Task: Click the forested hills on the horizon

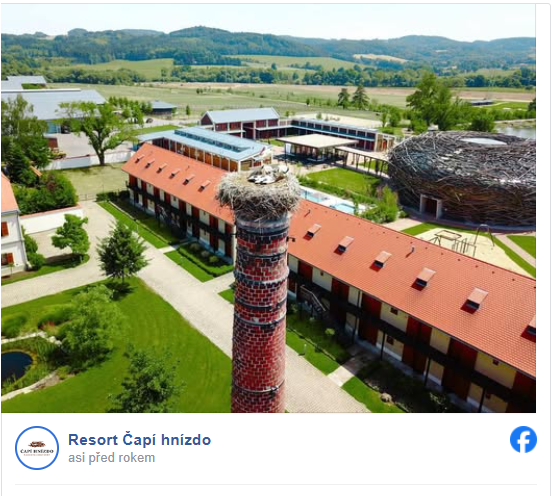Action: point(268,46)
